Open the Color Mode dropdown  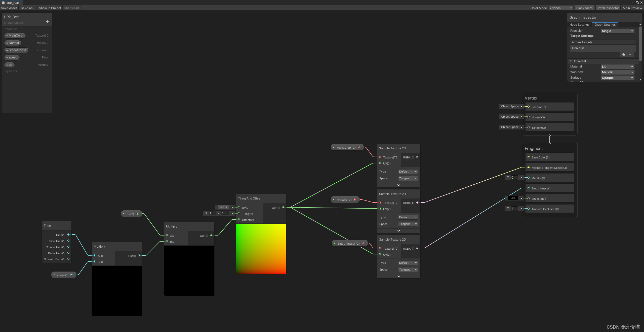[561, 8]
